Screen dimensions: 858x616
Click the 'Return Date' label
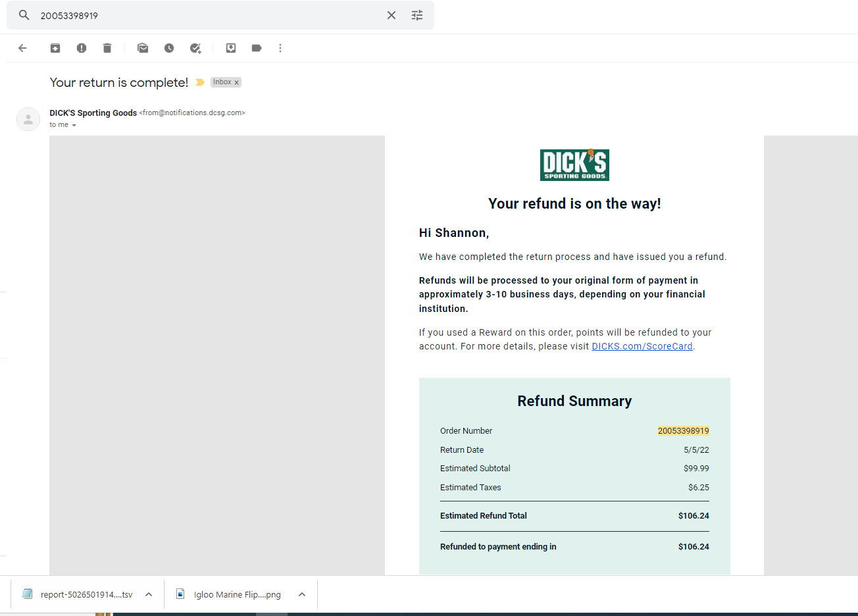462,450
